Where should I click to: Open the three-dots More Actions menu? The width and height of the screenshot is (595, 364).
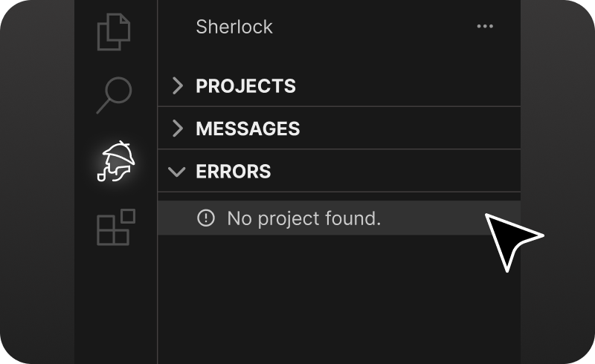485,27
